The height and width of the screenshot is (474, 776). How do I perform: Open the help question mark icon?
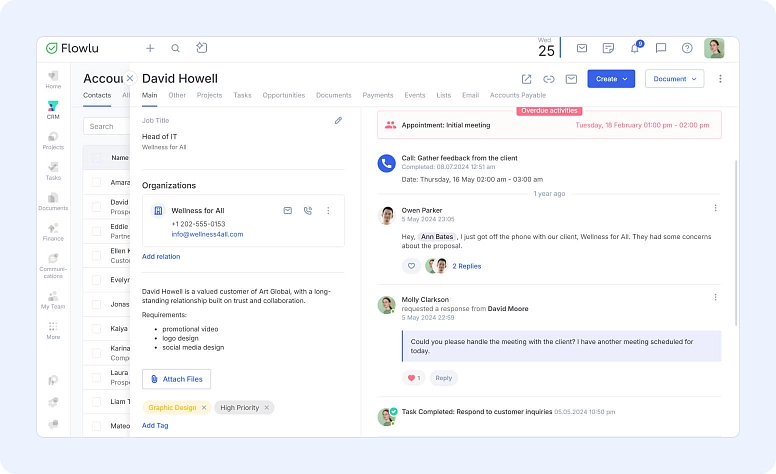(x=687, y=48)
